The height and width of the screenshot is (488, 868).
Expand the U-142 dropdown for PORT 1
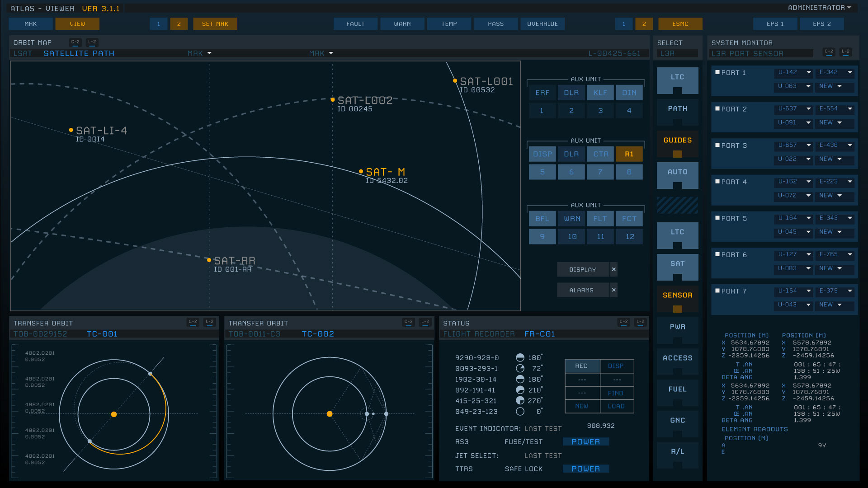pos(808,72)
